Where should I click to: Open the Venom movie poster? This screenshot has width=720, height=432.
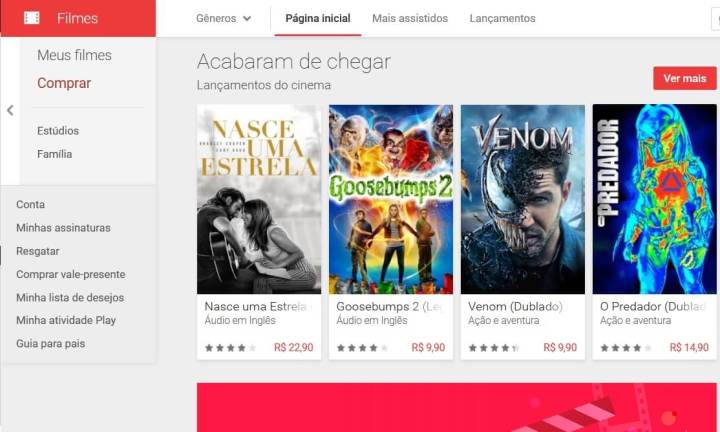[x=523, y=199]
